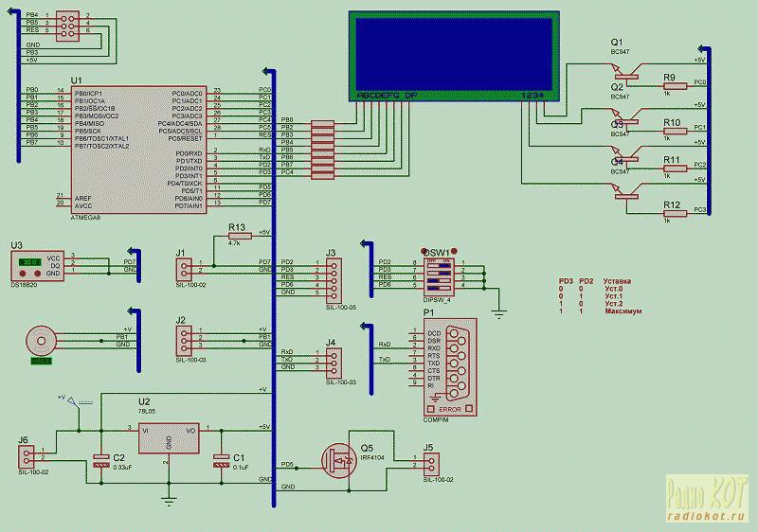Click the right red button on the DS18B20
Screen dimensions: 758x532
(37, 274)
